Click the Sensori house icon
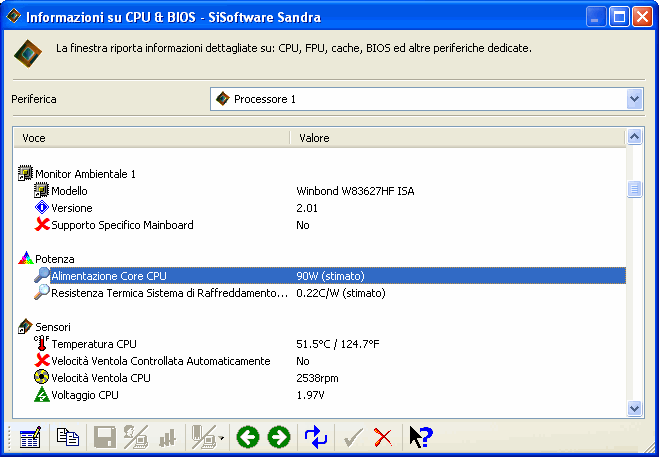659x457 pixels. (x=25, y=326)
